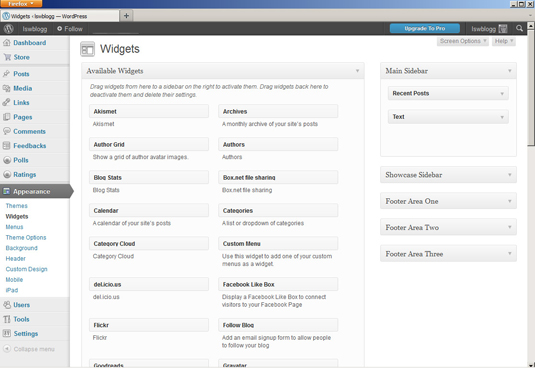Click the scrollbar down arrow
This screenshot has height=368, width=535.
pos(531,364)
